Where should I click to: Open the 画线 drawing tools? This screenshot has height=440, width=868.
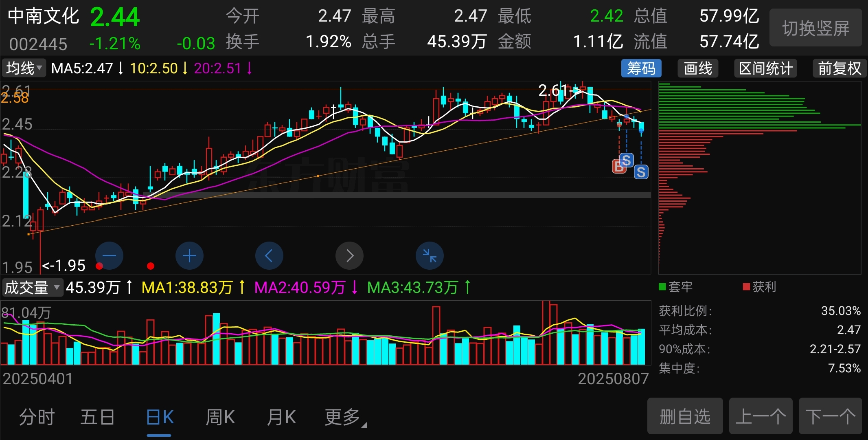tap(698, 68)
